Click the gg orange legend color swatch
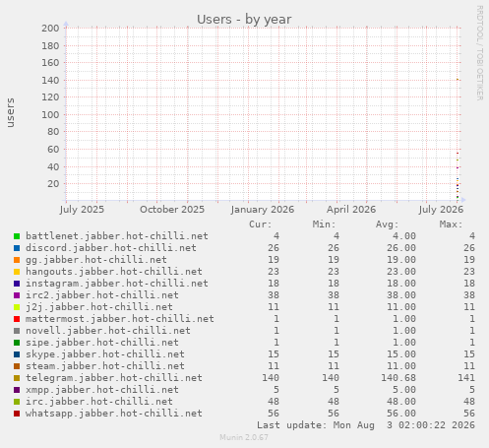This screenshot has width=489, height=448. click(x=17, y=260)
